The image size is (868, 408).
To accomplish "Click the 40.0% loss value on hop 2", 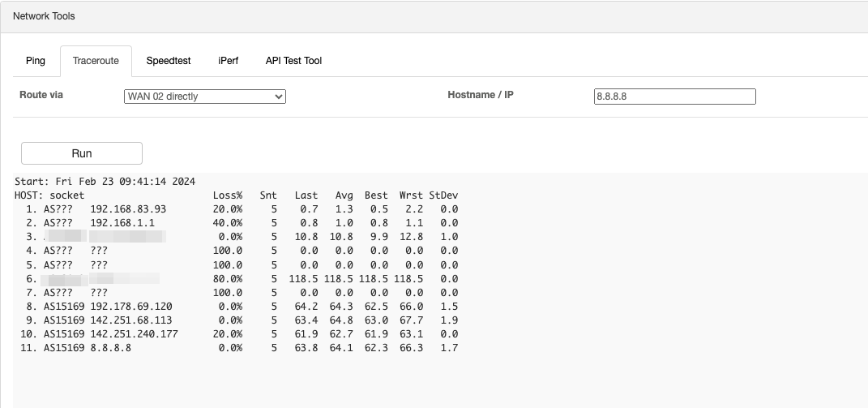I will [228, 223].
